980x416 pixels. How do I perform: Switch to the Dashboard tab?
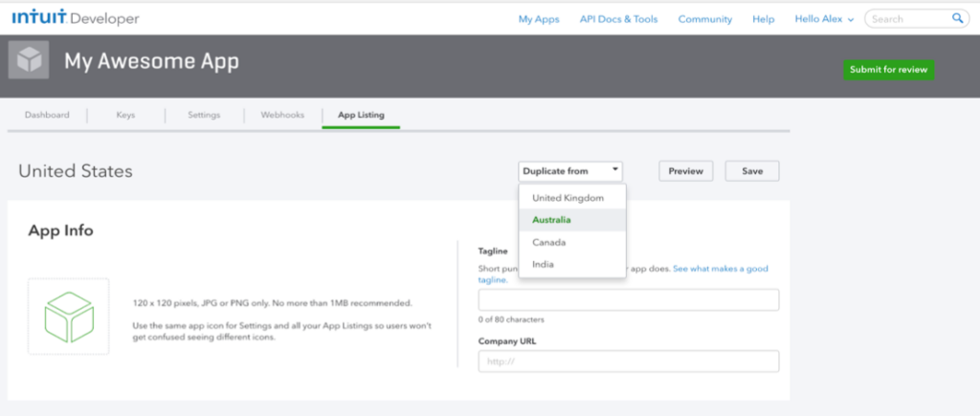tap(47, 115)
